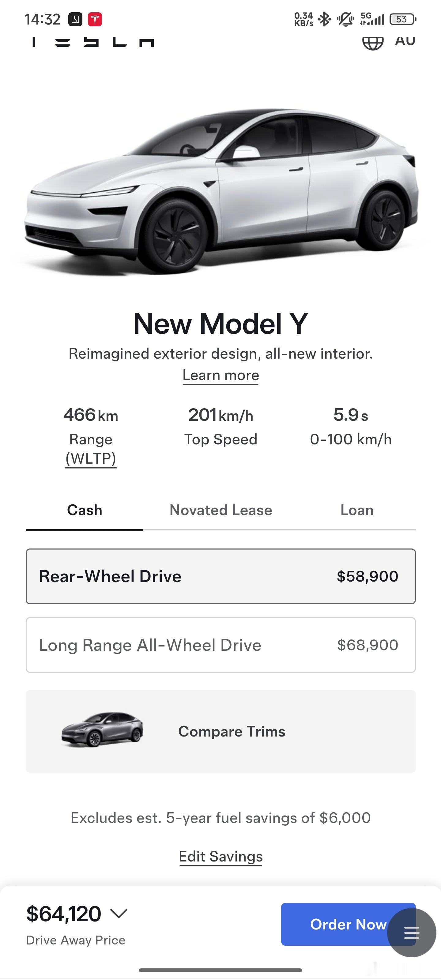
Task: Expand the Drive Away Price chevron
Action: pyautogui.click(x=119, y=914)
